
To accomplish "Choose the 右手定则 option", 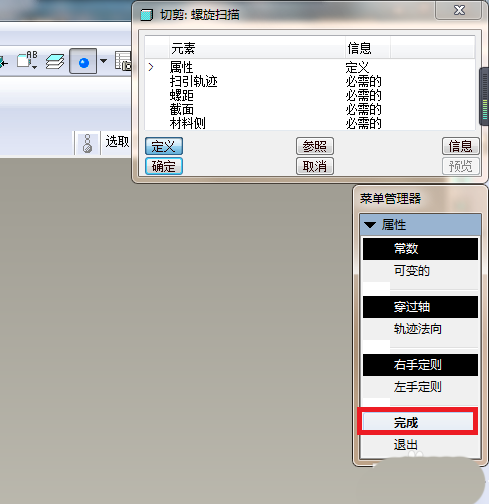I will click(x=420, y=365).
